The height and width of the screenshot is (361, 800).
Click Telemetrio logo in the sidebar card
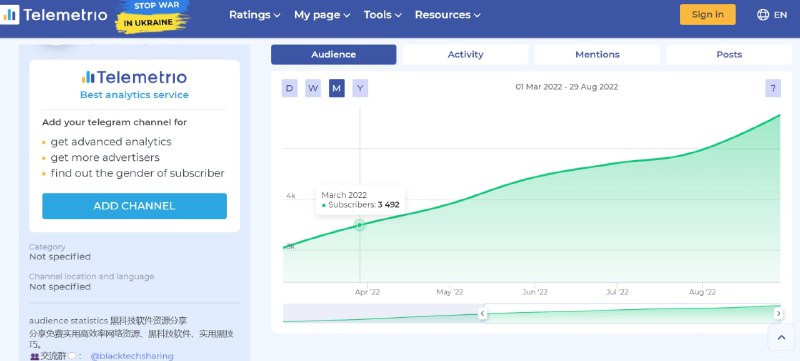coord(135,77)
